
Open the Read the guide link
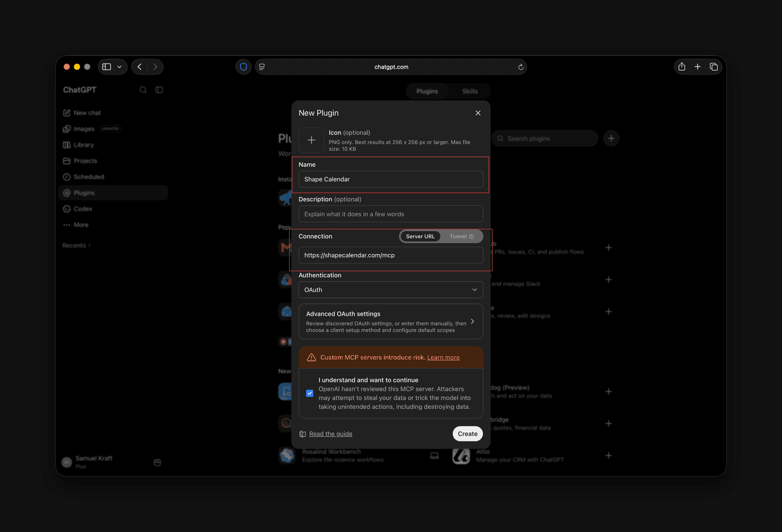click(331, 434)
